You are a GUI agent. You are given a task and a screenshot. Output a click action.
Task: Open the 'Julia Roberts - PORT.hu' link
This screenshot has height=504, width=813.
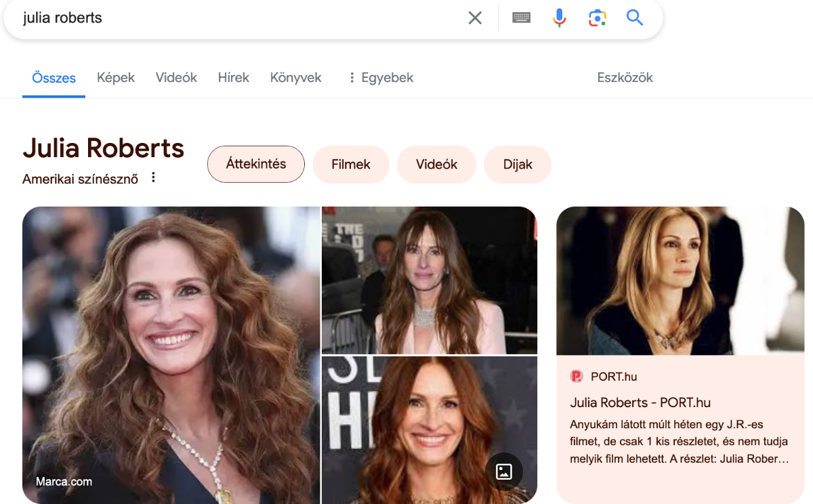pos(640,402)
